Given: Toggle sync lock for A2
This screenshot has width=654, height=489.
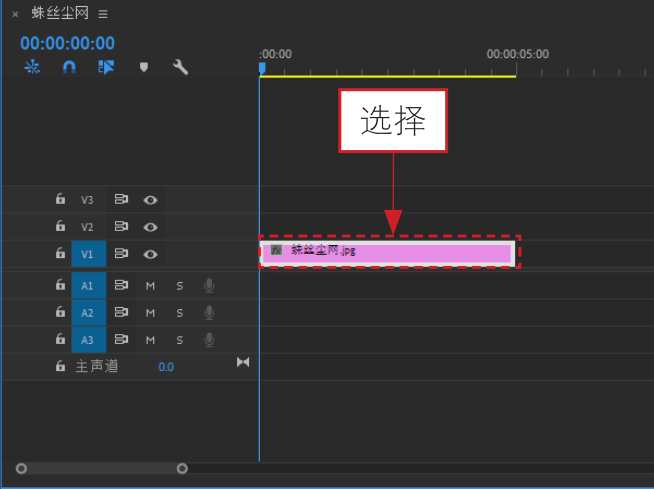Looking at the screenshot, I should point(121,313).
